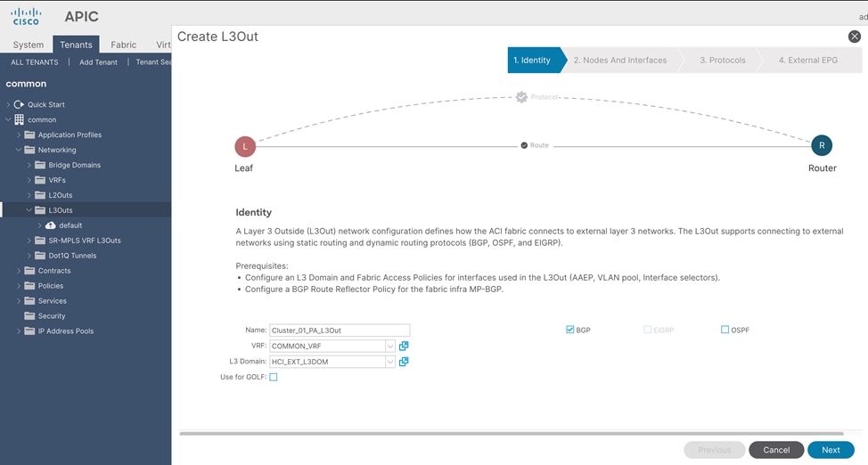Click the Services folder icon
Viewport: 868px width, 465px height.
29,300
